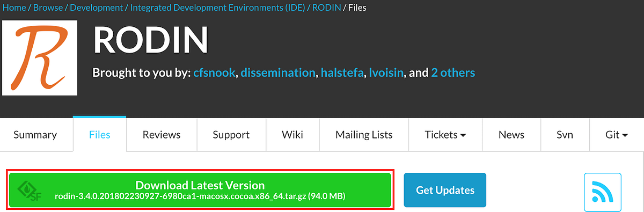Click the RODIN project title heading
Image resolution: width=644 pixels, height=212 pixels.
150,40
